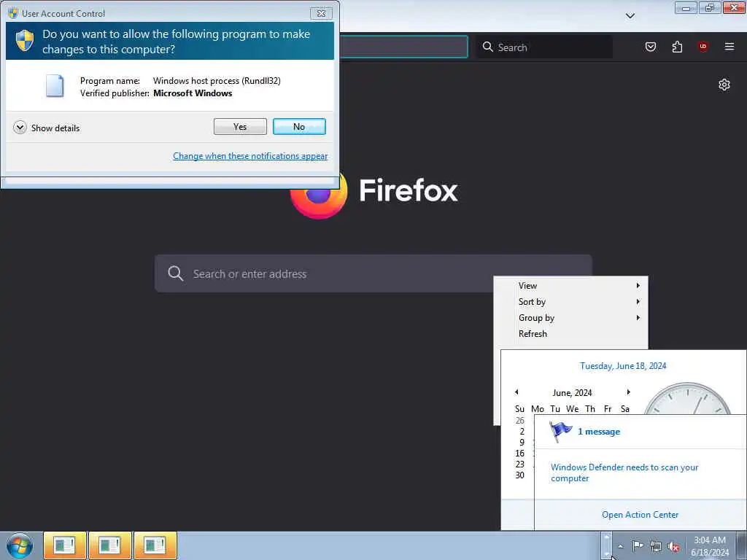Viewport: 747px width, 560px height.
Task: Click the UAC shield icon in the dialog header
Action: pos(24,41)
